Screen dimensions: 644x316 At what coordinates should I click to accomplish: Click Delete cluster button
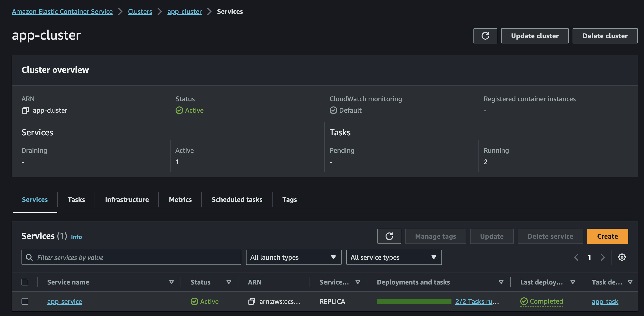(605, 36)
